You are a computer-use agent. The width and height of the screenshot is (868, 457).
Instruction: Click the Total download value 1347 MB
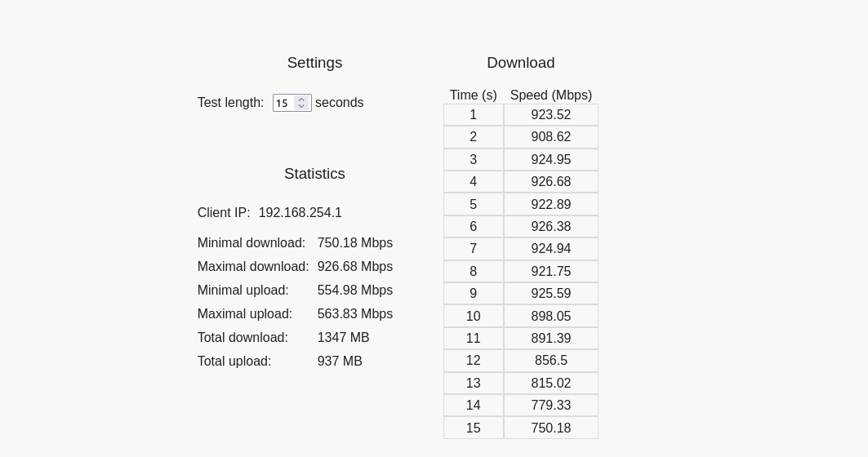pos(343,338)
